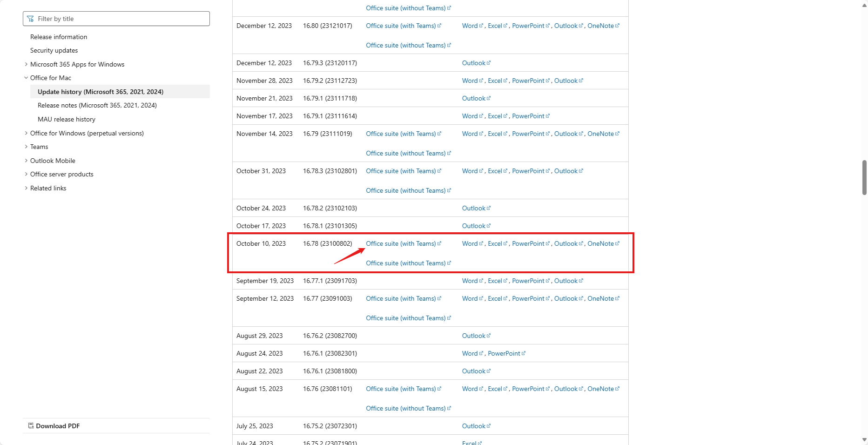Click the version text 16.76.2 (23082700)
The height and width of the screenshot is (445, 868).
click(x=330, y=336)
